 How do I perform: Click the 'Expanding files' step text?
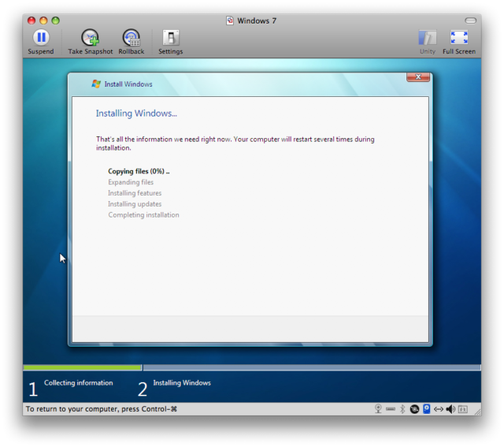(131, 182)
